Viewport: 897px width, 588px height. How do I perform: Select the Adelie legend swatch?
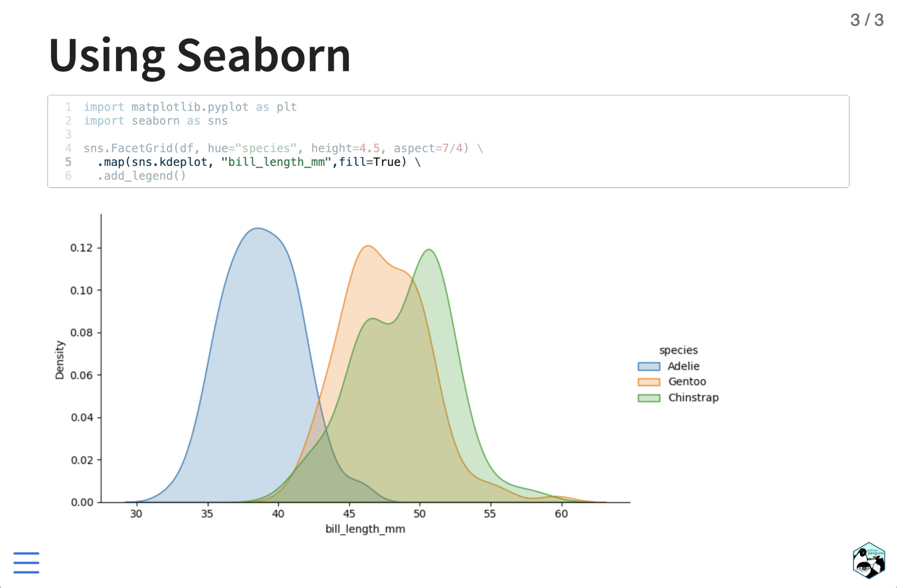[x=648, y=366]
